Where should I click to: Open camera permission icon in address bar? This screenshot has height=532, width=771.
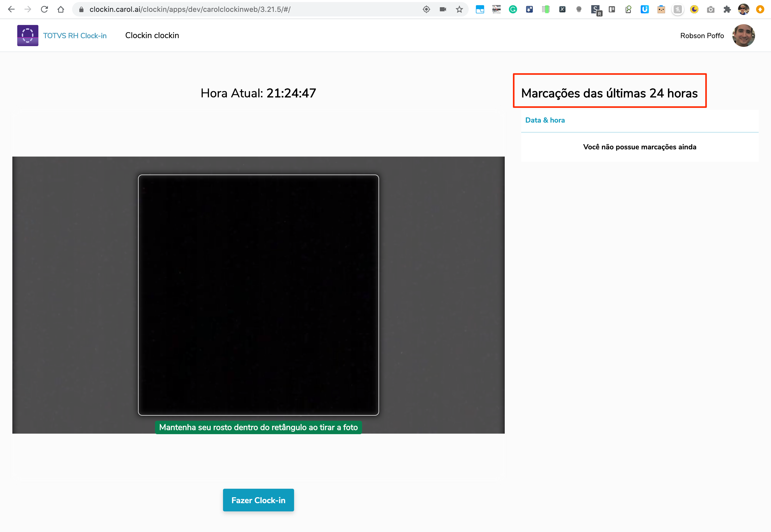[443, 9]
